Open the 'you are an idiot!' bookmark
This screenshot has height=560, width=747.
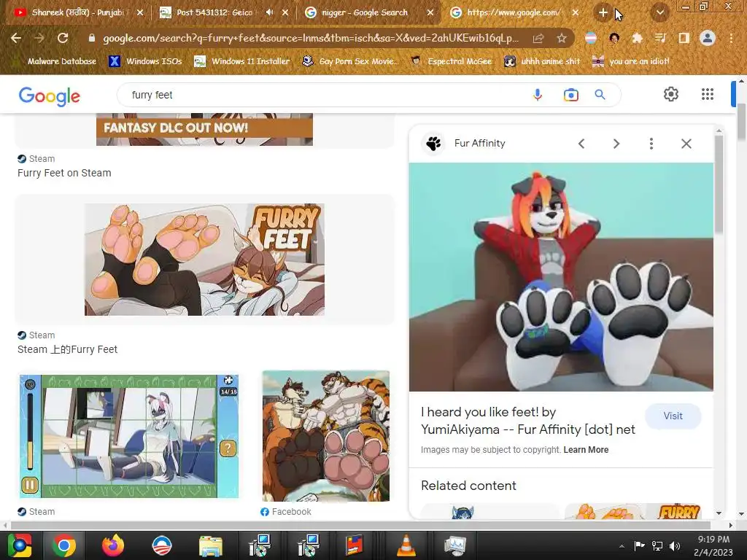[x=631, y=61]
